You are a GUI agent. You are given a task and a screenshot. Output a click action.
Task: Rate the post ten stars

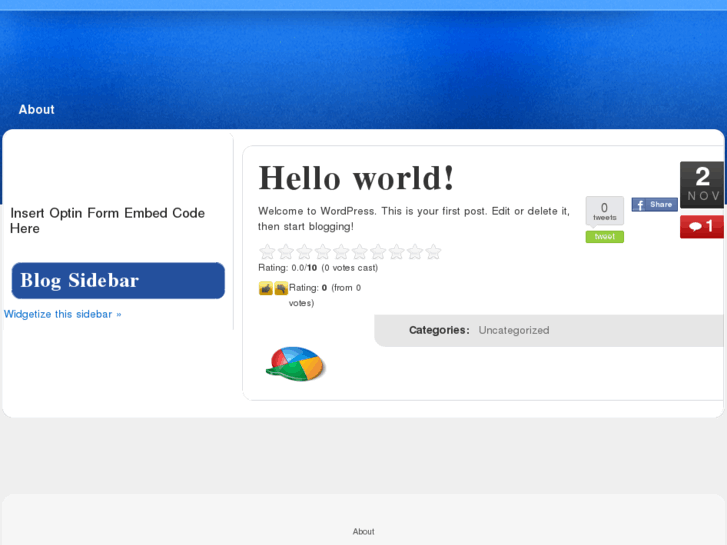(x=434, y=252)
